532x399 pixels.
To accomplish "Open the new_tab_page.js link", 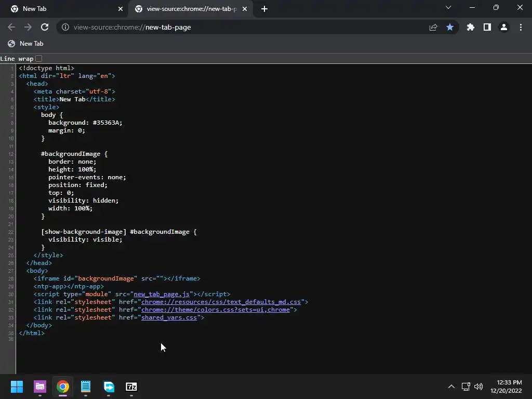I will 162,294.
